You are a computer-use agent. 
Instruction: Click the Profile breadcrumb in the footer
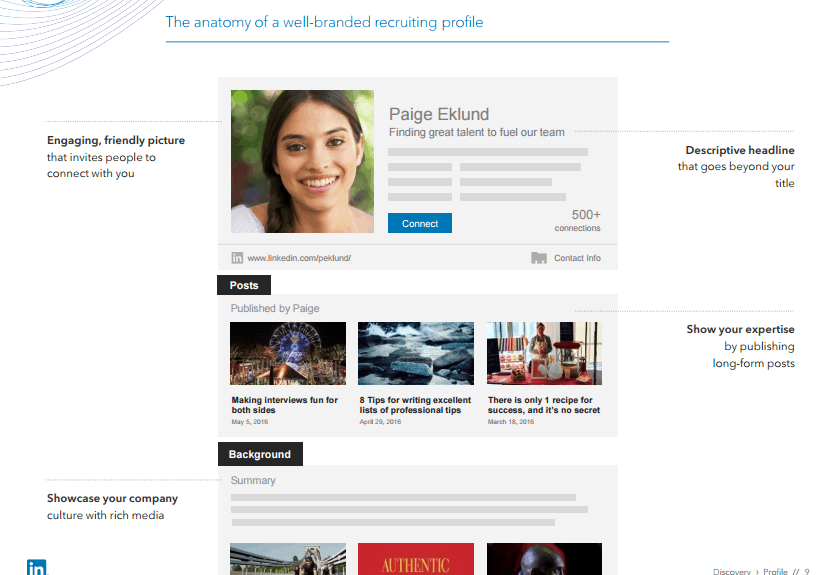click(775, 571)
